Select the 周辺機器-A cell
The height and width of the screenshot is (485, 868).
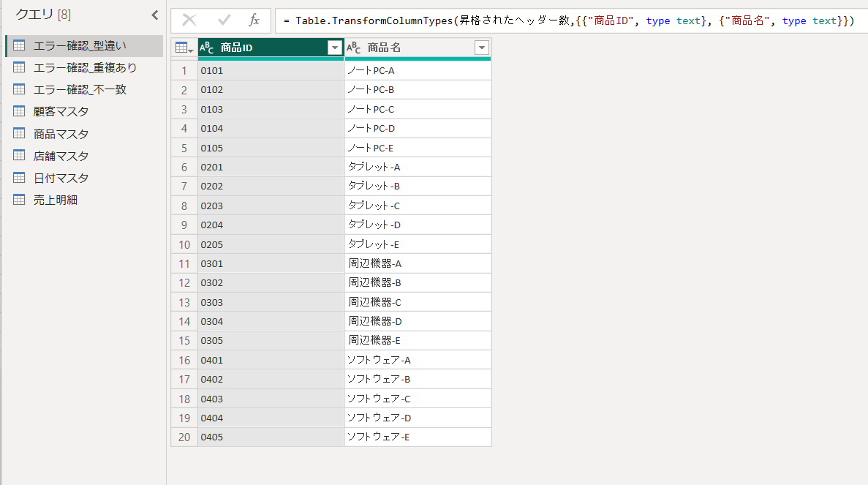pyautogui.click(x=418, y=263)
